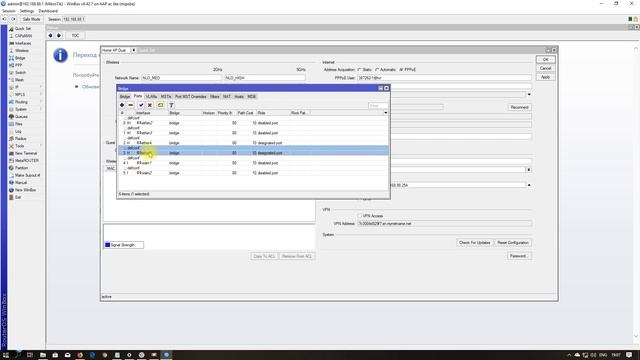The width and height of the screenshot is (640, 360).
Task: Click the Signal Strength blue color swatch
Action: pyautogui.click(x=108, y=245)
